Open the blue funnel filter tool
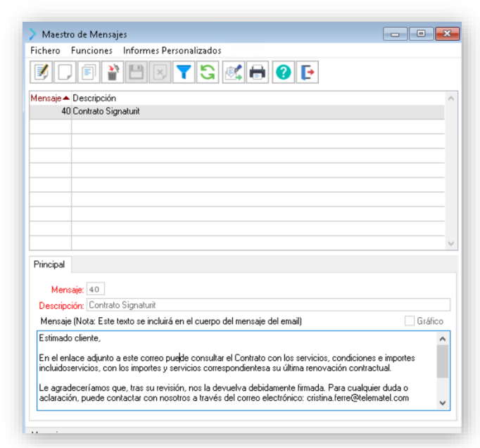 (x=184, y=72)
